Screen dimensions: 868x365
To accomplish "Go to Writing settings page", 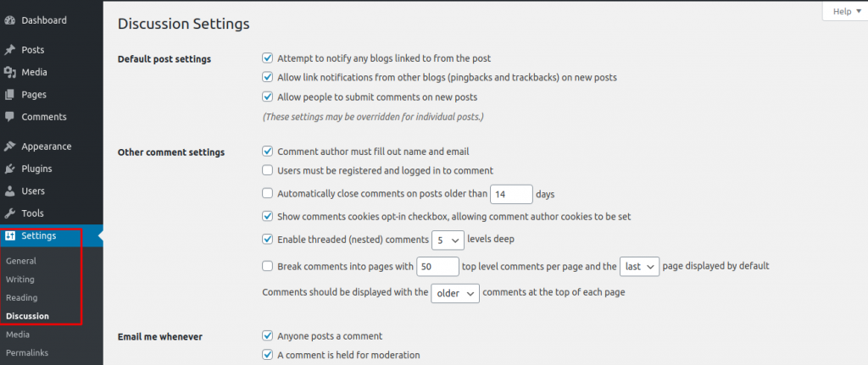I will 20,279.
